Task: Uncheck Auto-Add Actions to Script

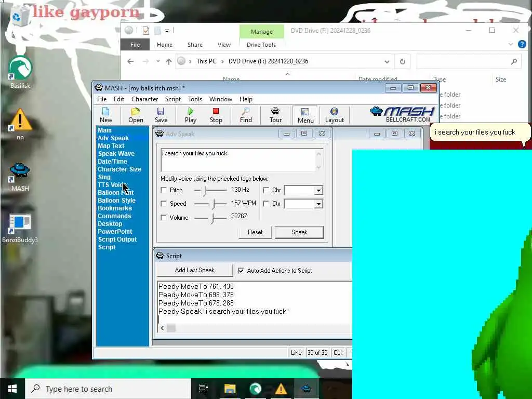Action: coord(241,270)
